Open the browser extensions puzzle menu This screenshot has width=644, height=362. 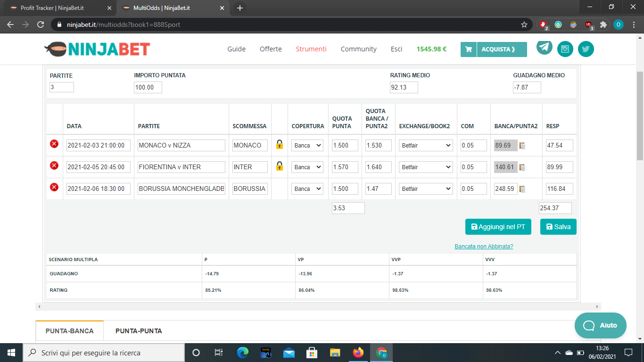603,25
